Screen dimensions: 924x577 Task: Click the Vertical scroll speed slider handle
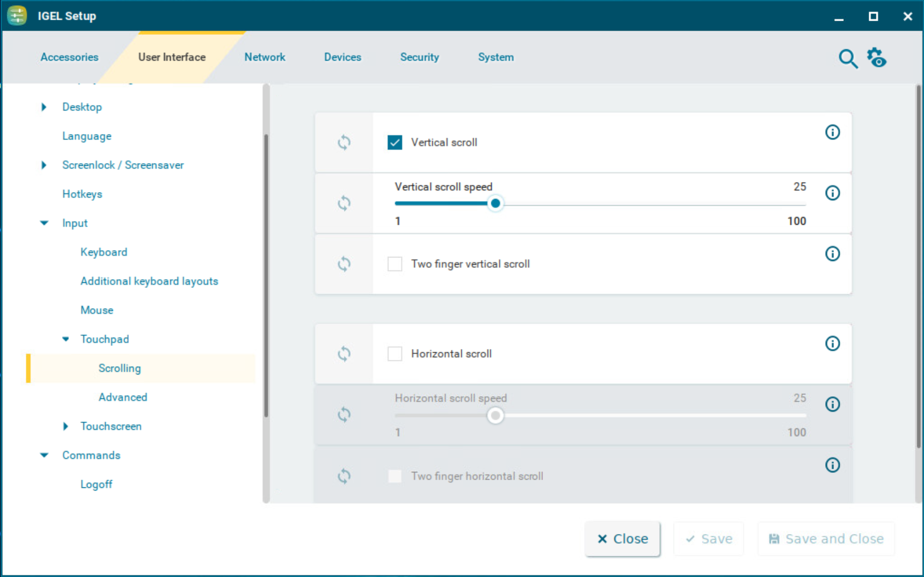495,204
